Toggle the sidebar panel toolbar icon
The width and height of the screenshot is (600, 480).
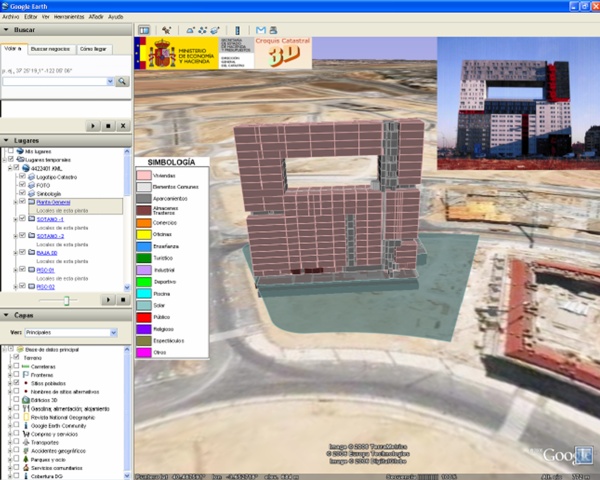[143, 31]
